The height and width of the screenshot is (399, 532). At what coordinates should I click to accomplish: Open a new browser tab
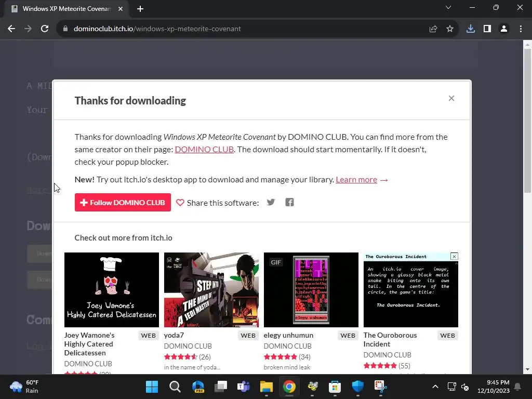tap(140, 9)
